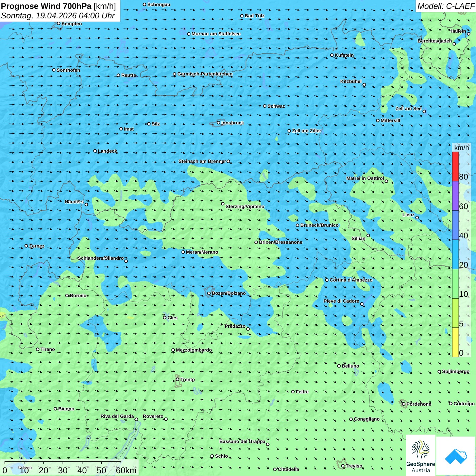Select the dark blue 40–60 km/h legend color

coord(455,225)
